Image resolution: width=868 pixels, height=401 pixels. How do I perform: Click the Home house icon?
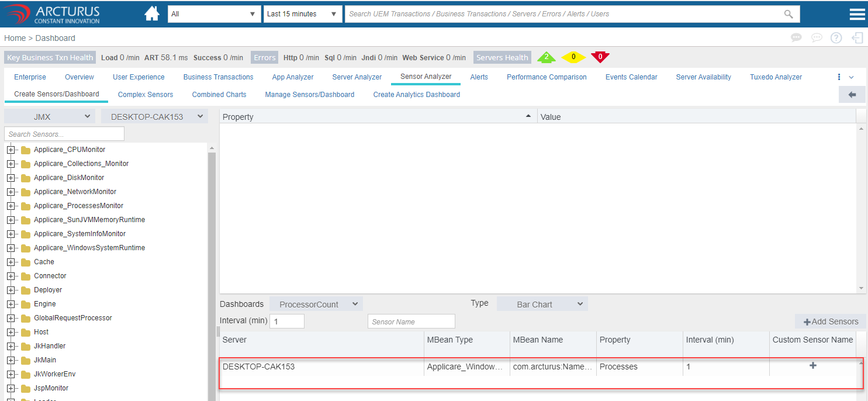(x=152, y=14)
